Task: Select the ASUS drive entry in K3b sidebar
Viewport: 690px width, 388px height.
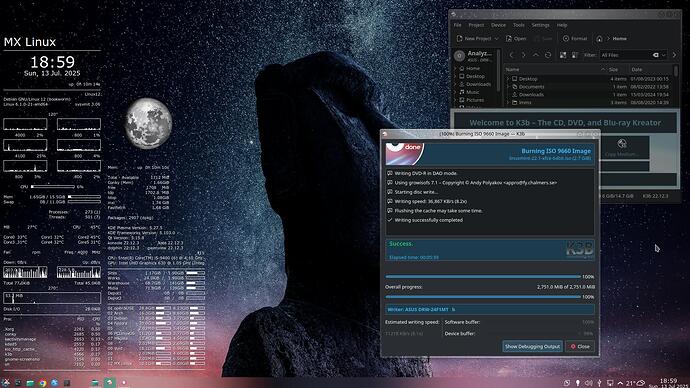Action: coord(474,55)
